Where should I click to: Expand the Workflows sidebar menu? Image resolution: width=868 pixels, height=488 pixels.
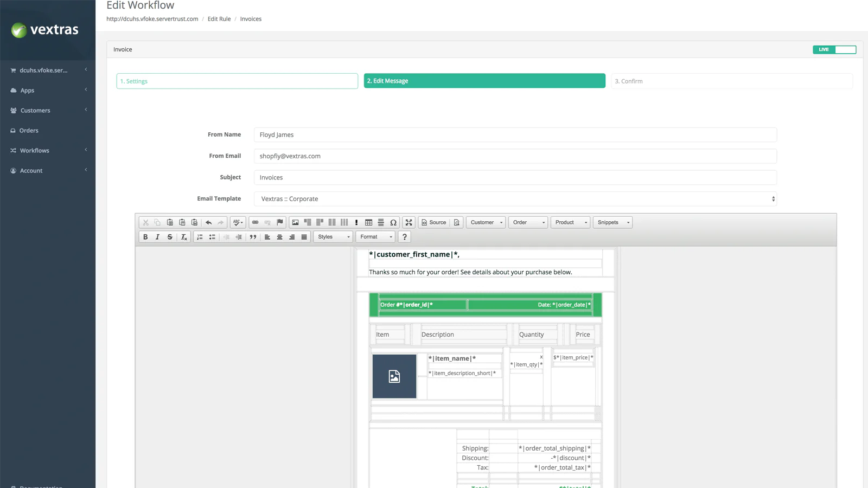pyautogui.click(x=48, y=150)
